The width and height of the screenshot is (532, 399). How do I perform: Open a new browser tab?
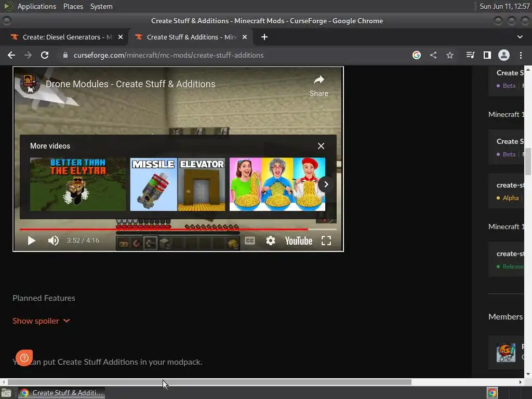click(264, 37)
